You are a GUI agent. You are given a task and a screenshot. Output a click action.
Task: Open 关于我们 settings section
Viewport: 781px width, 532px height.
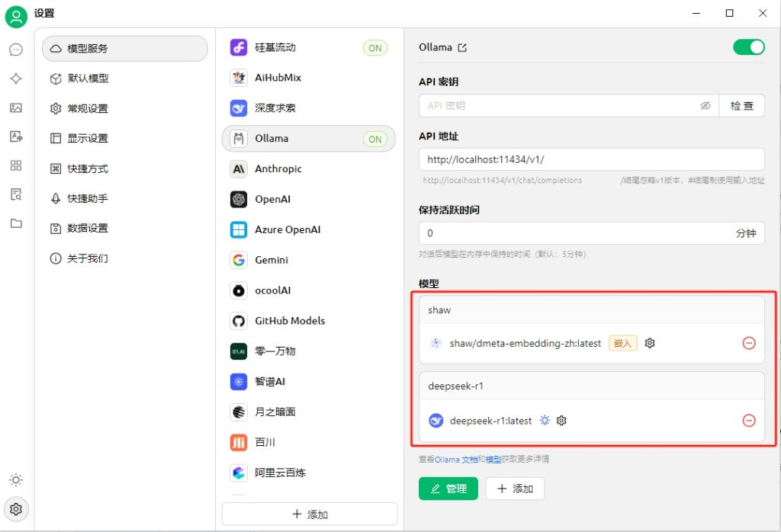[125, 259]
